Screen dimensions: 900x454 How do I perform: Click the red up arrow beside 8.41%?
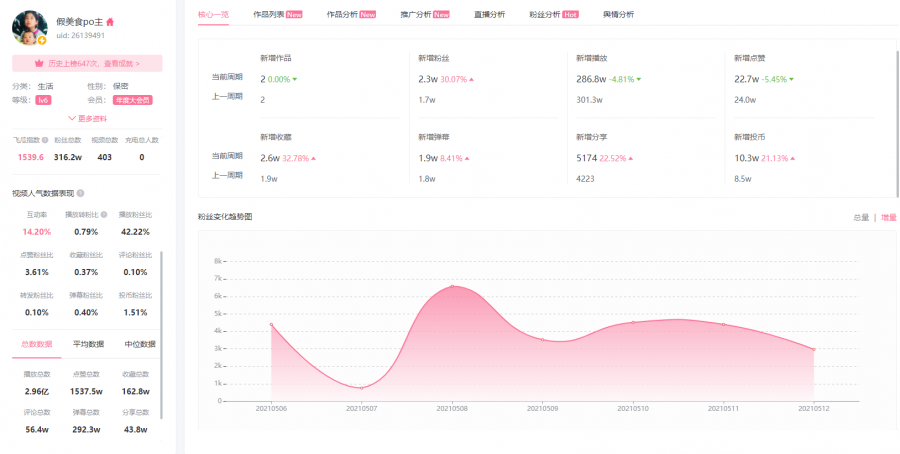click(467, 158)
